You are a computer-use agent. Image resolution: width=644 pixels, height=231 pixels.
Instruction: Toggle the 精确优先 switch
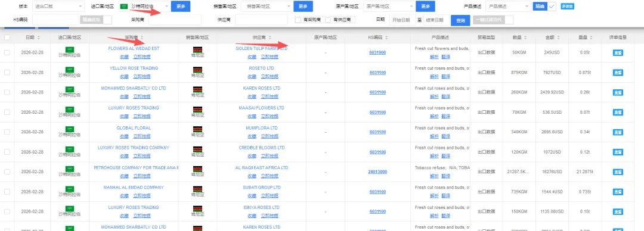tap(95, 19)
